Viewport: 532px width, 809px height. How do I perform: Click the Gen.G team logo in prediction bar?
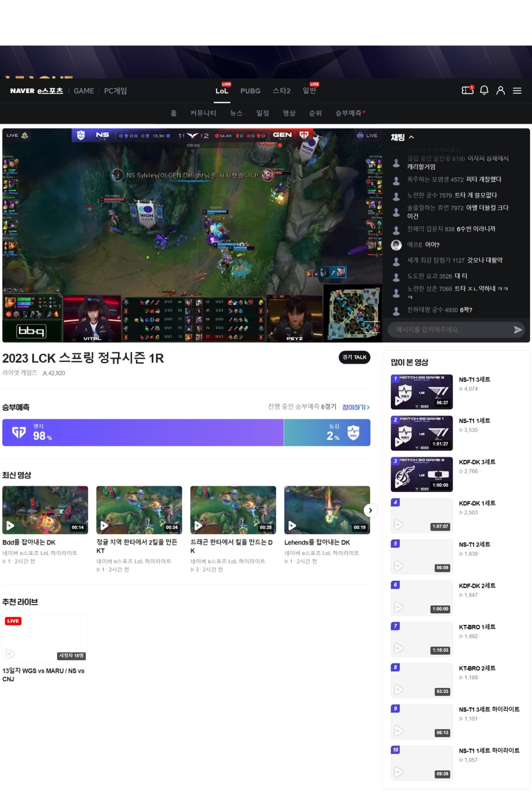[x=19, y=432]
